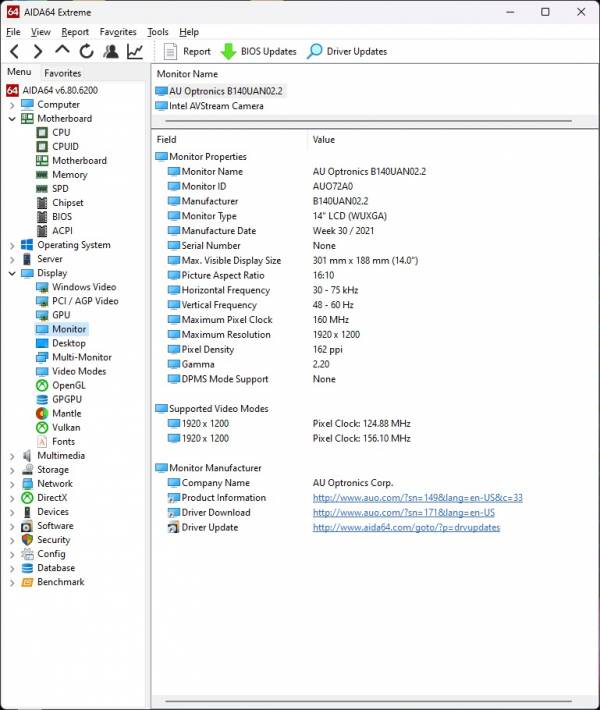
Task: Open the Product Information auo.com link
Action: click(418, 498)
